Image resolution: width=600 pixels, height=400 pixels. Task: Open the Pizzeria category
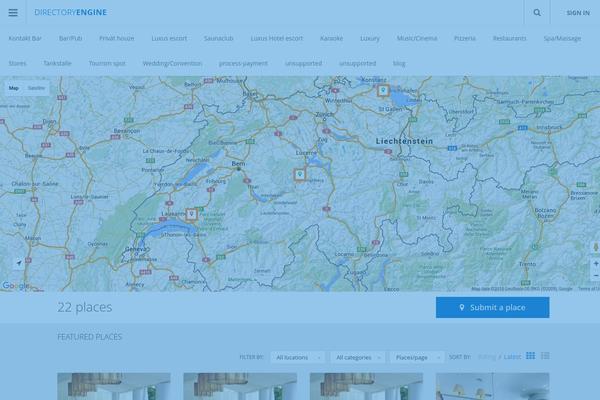(x=465, y=38)
